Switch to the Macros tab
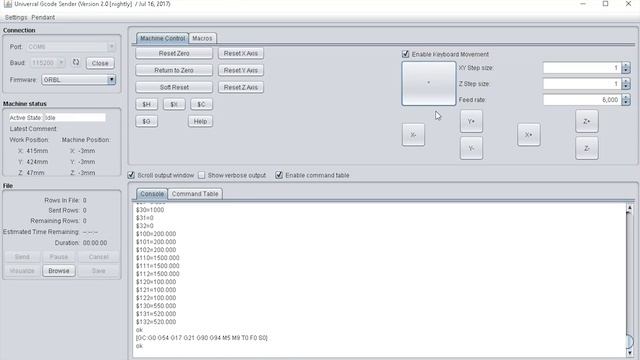The width and height of the screenshot is (640, 360). (x=202, y=38)
